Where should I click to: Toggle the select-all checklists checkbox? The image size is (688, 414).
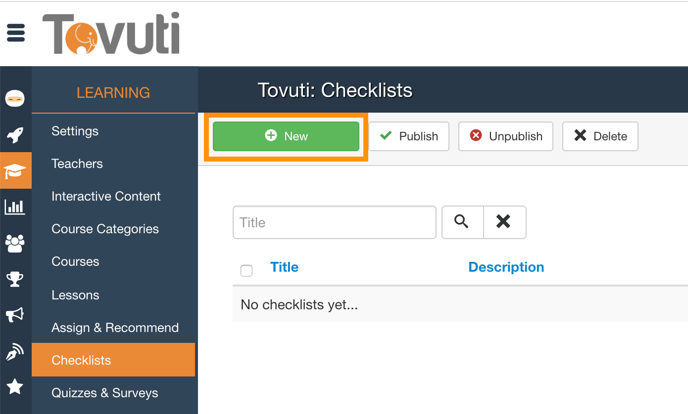pyautogui.click(x=247, y=270)
